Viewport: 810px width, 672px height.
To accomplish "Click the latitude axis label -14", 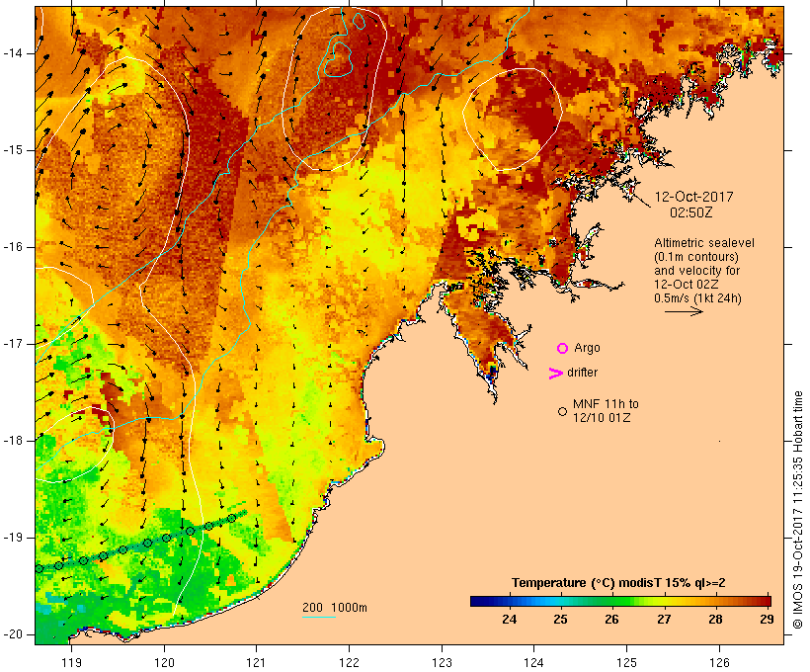I will pyautogui.click(x=13, y=53).
